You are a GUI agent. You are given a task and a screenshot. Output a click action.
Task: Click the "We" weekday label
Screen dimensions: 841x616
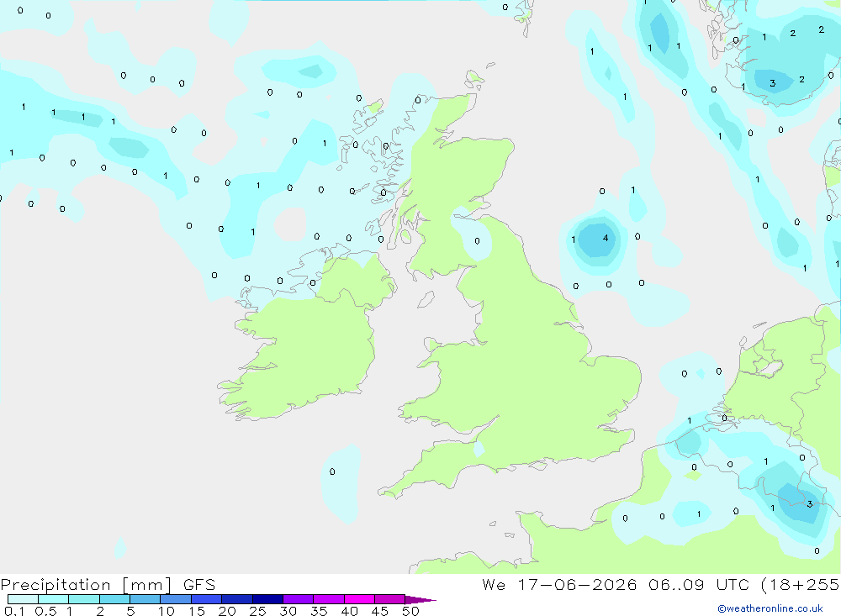click(494, 584)
